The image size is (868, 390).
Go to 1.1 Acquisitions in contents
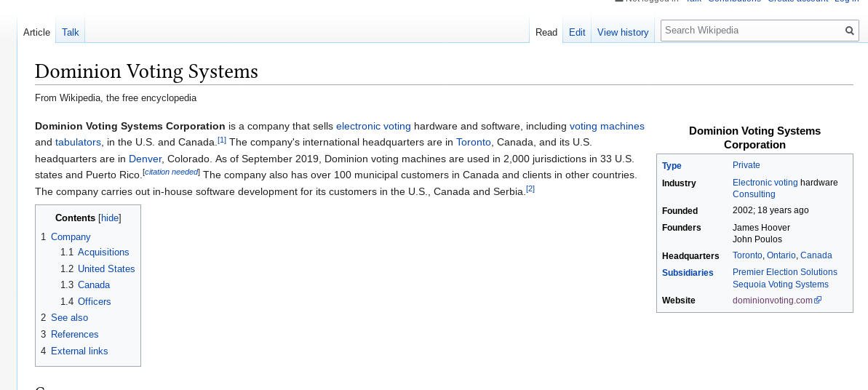point(103,252)
